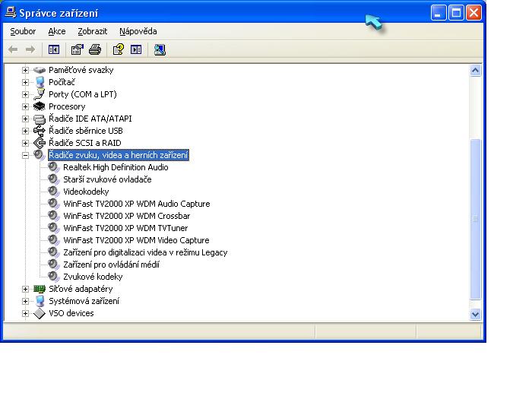Click the vertical scrollbar thumb

tap(475, 219)
